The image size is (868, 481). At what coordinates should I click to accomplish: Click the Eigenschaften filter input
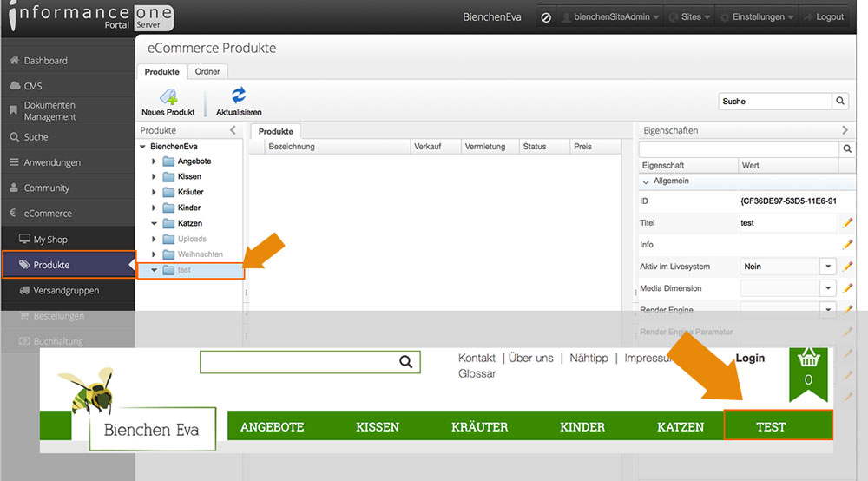pos(739,148)
